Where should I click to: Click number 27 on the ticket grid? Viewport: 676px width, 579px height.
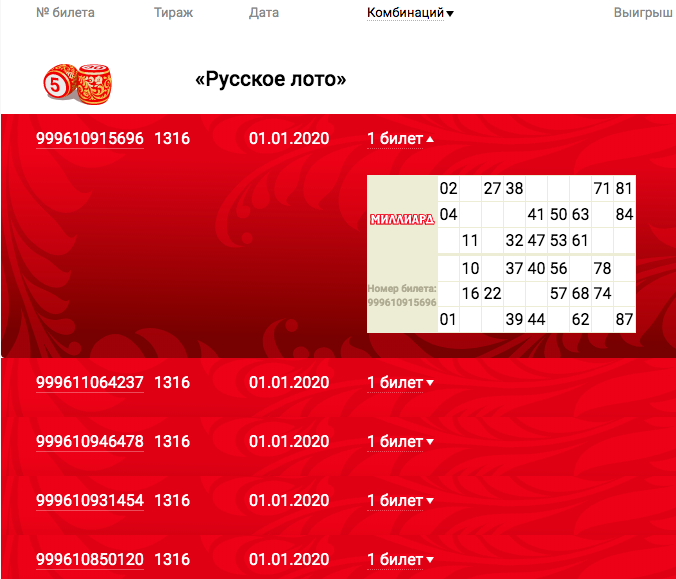492,188
